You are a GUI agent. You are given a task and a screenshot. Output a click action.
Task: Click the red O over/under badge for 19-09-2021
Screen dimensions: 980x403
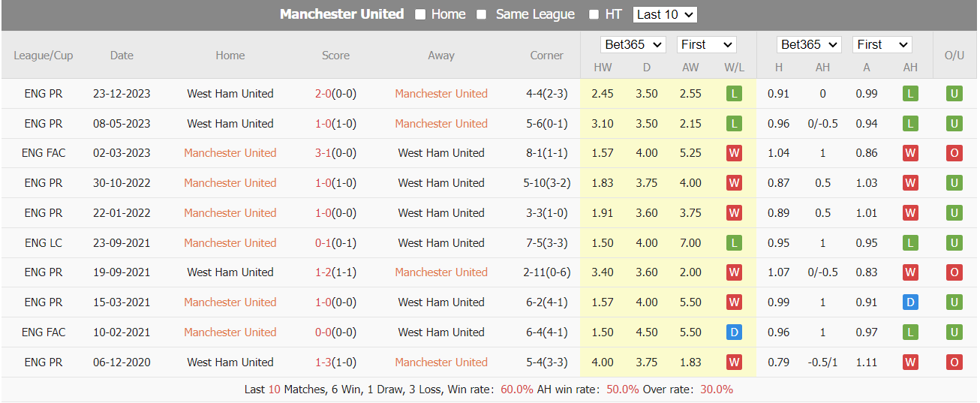pyautogui.click(x=954, y=272)
